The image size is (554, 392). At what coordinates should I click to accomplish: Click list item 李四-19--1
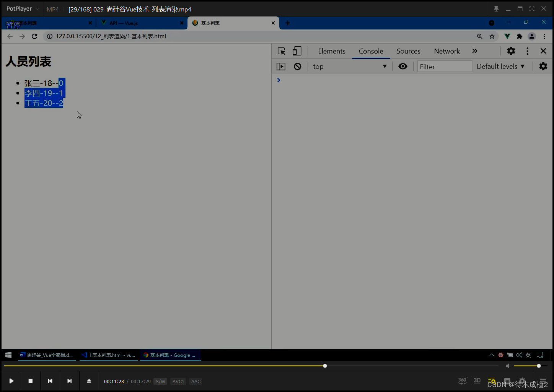coord(44,93)
